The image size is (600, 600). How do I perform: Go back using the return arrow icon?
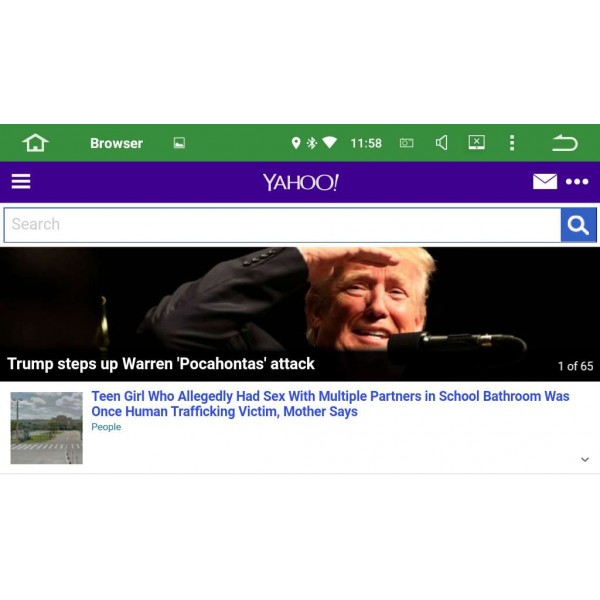[x=565, y=143]
